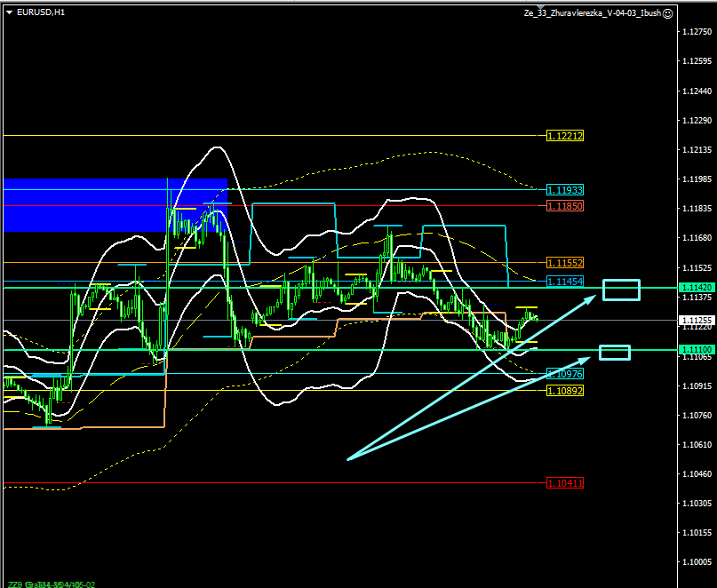Select the yellow 1.12212 level label
The image size is (717, 588).
point(565,136)
